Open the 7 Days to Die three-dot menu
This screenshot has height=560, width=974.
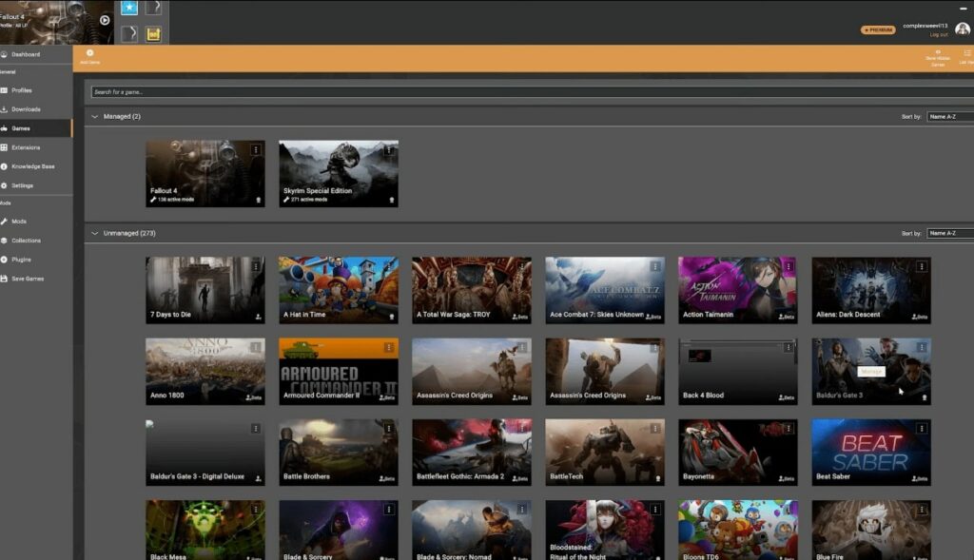tap(255, 267)
